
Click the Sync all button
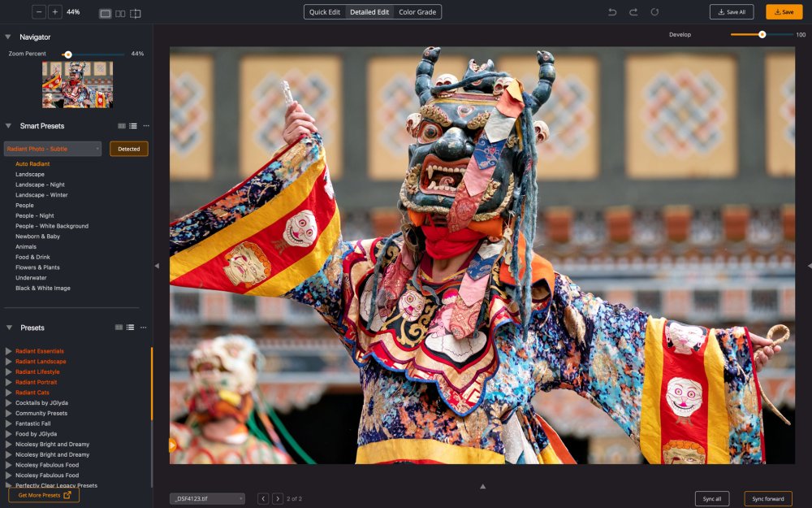[x=712, y=499]
